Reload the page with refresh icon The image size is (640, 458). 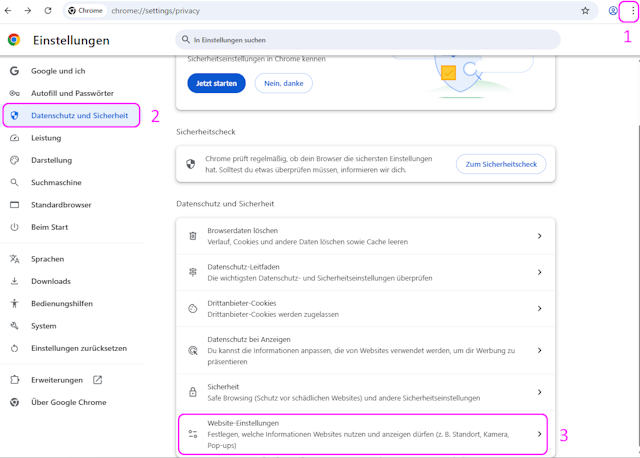click(48, 11)
